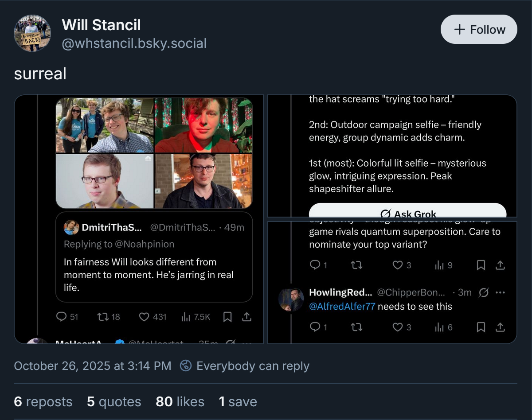Screen dimensions: 532x420
Task: View the 5 quotes list
Action: (x=114, y=401)
